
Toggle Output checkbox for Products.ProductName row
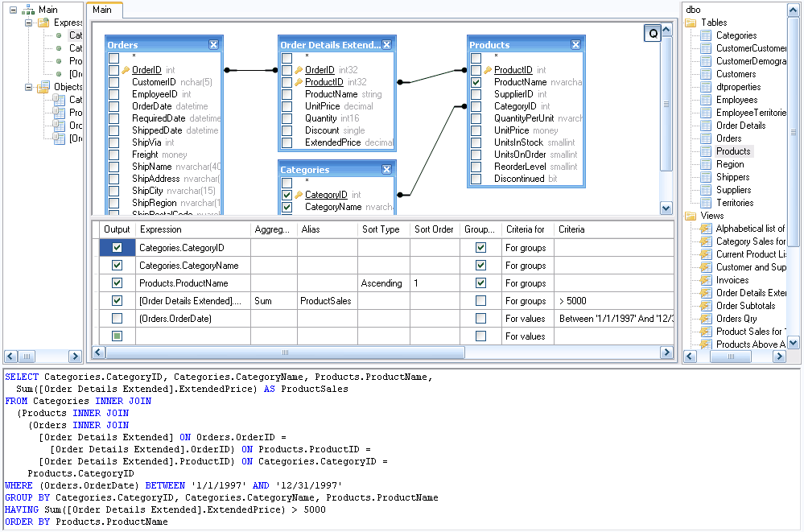[x=117, y=283]
